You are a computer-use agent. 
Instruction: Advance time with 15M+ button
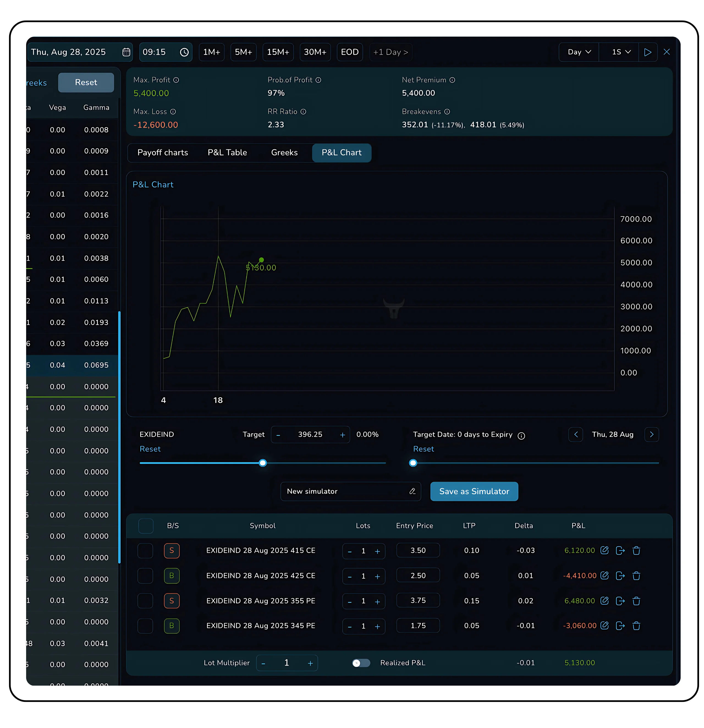click(x=278, y=52)
